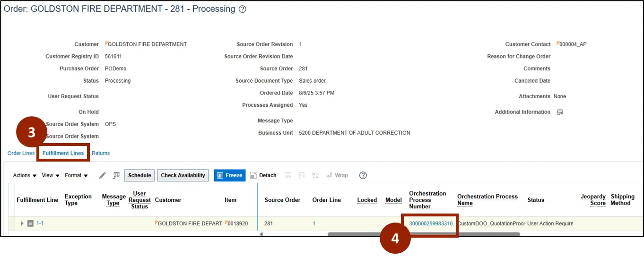644x257 pixels.
Task: Click Business Unit 5200 DEPARTMENT OF ADULT CORRECTION
Action: [x=355, y=133]
